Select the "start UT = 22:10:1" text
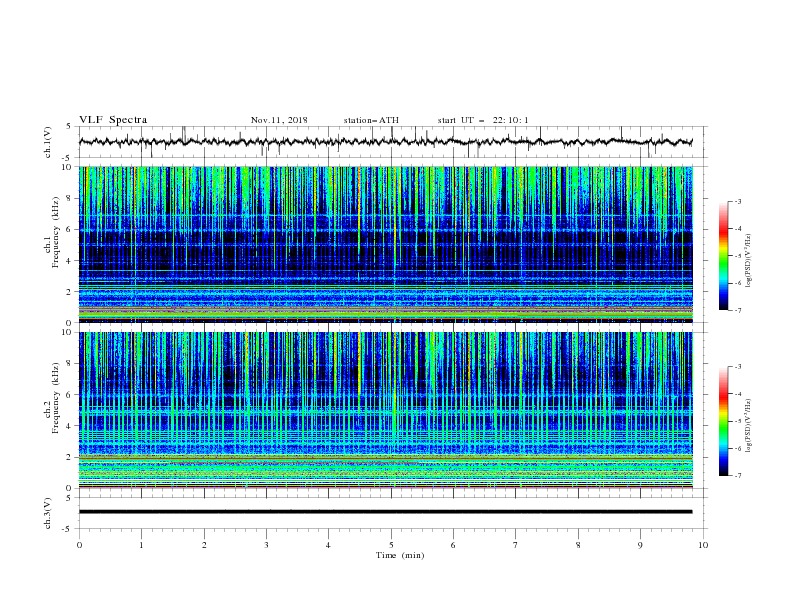 point(483,120)
